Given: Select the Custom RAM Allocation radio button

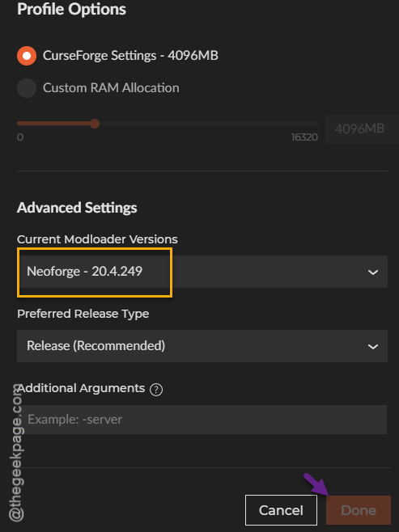Looking at the screenshot, I should coord(27,88).
